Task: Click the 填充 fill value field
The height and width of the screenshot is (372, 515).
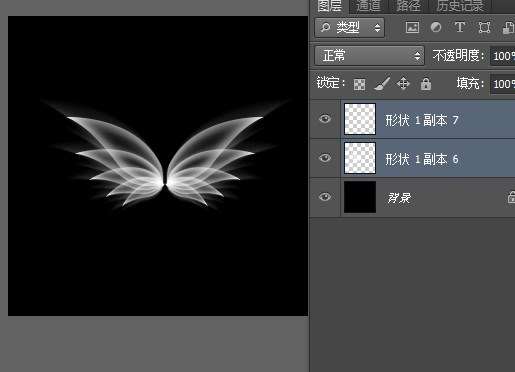Action: click(503, 84)
